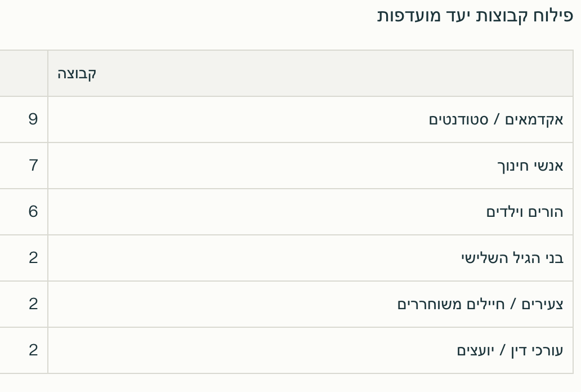Click the קבוצה column header
The image size is (581, 392).
311,73
